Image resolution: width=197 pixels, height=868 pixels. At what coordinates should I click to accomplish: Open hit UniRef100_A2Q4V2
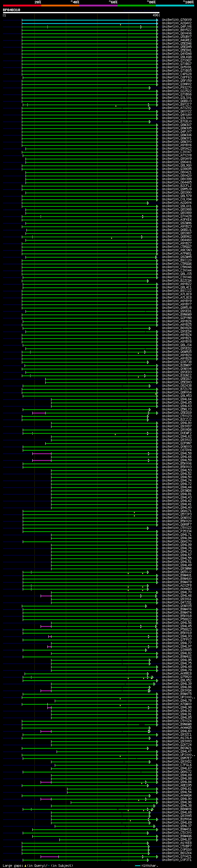tap(177, 23)
